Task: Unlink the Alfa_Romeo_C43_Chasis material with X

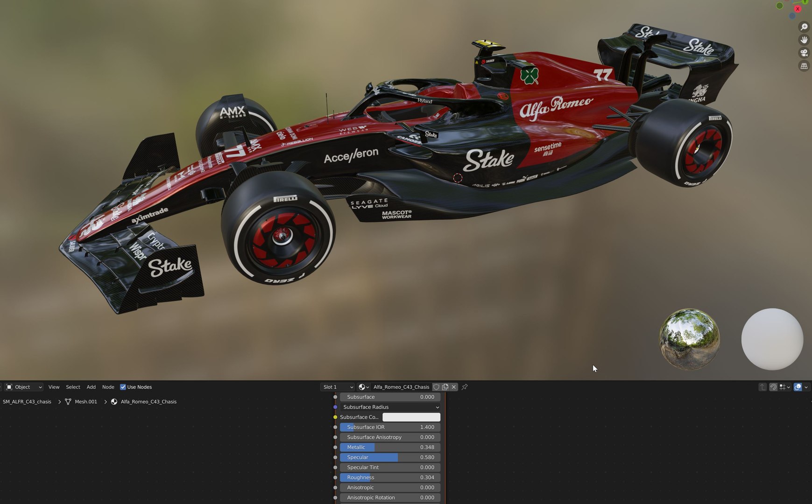Action: 454,387
